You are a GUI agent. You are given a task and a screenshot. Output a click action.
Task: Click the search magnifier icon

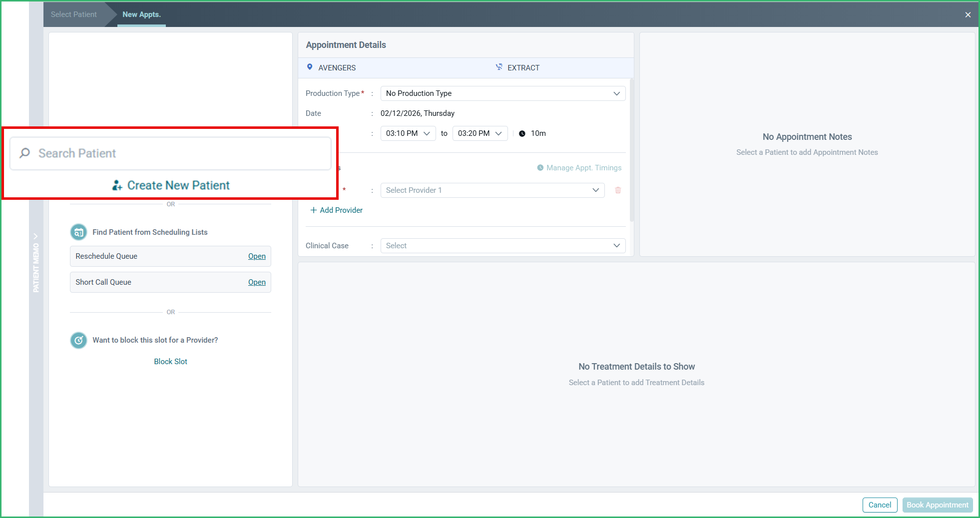tap(25, 153)
